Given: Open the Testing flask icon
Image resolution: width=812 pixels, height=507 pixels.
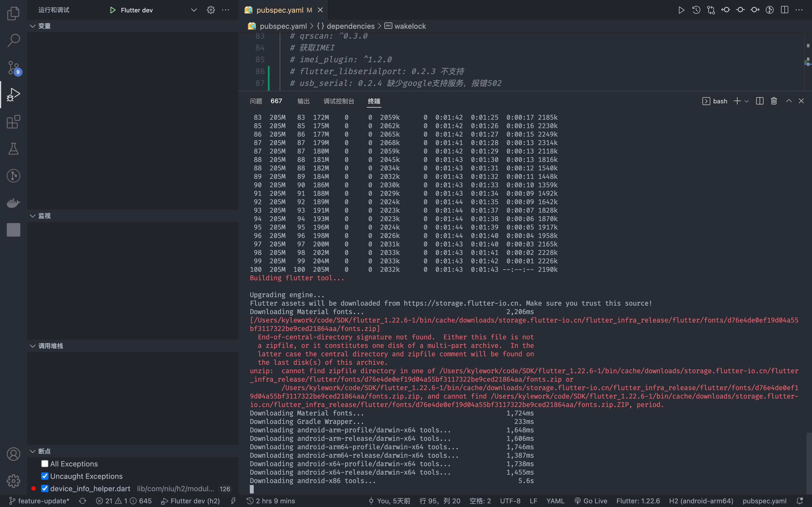Looking at the screenshot, I should [14, 149].
